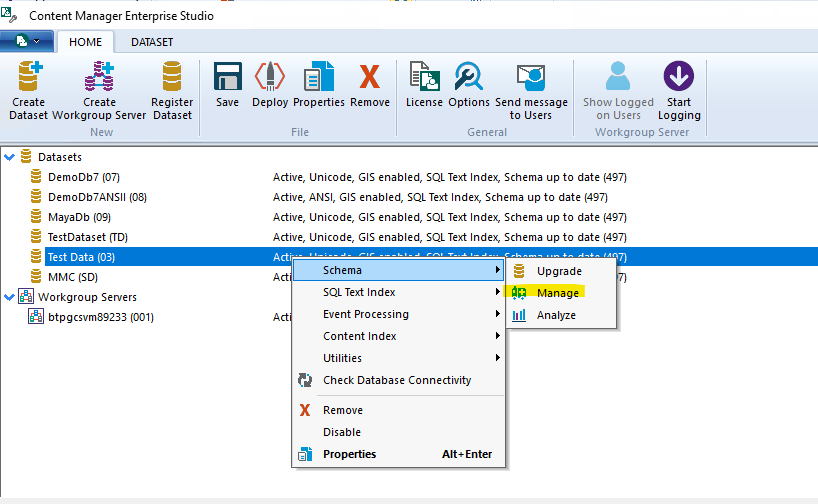Screen dimensions: 818x504
Task: Choose Event Processing menu item
Action: (398, 314)
